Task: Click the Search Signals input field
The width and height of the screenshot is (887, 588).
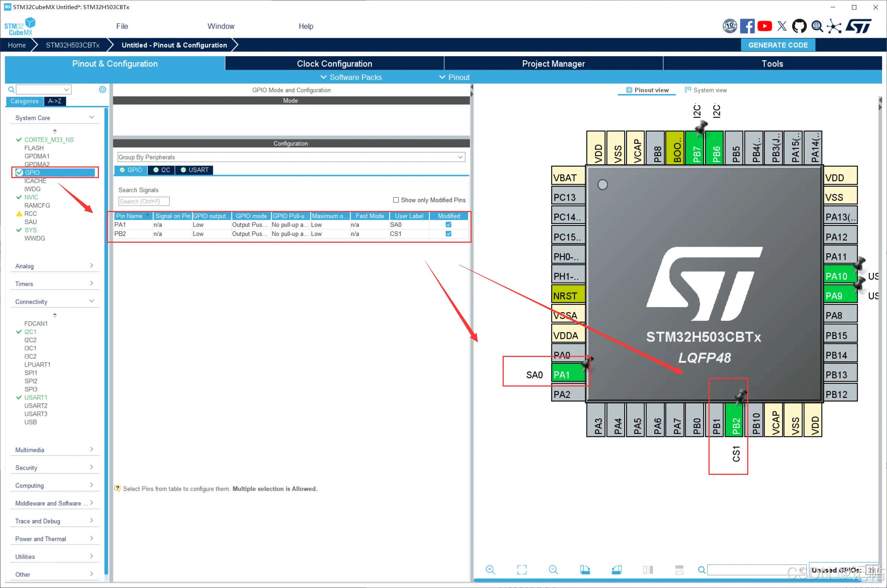Action: [144, 201]
